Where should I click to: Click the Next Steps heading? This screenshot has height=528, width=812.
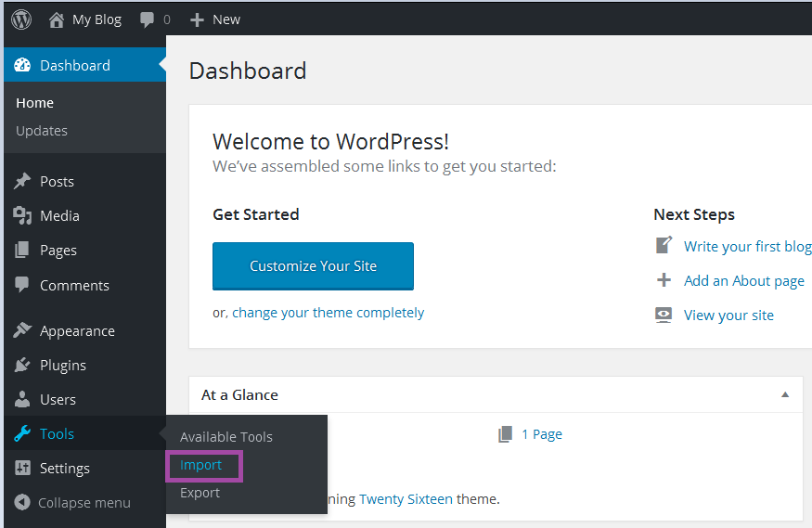coord(694,214)
